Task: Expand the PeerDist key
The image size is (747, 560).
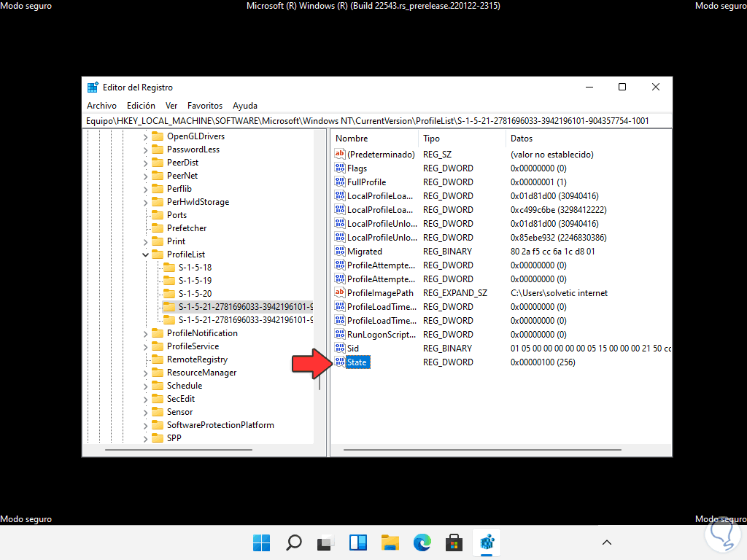Action: pos(145,163)
